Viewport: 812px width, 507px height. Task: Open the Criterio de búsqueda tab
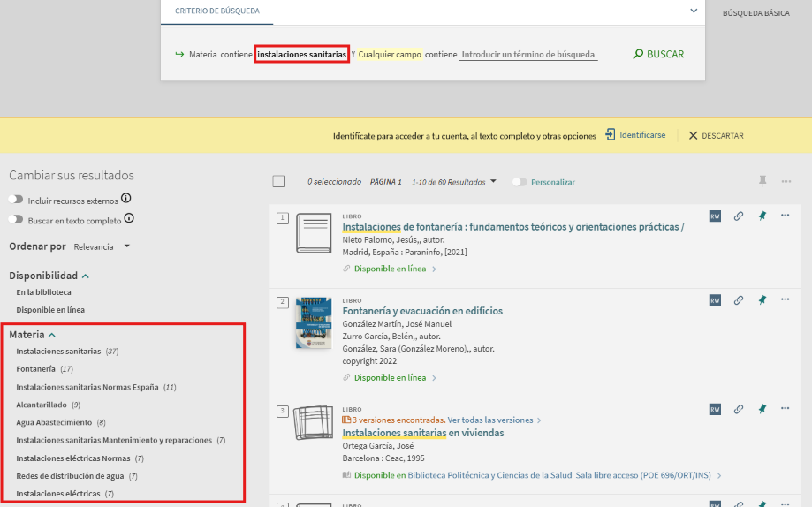tap(217, 11)
